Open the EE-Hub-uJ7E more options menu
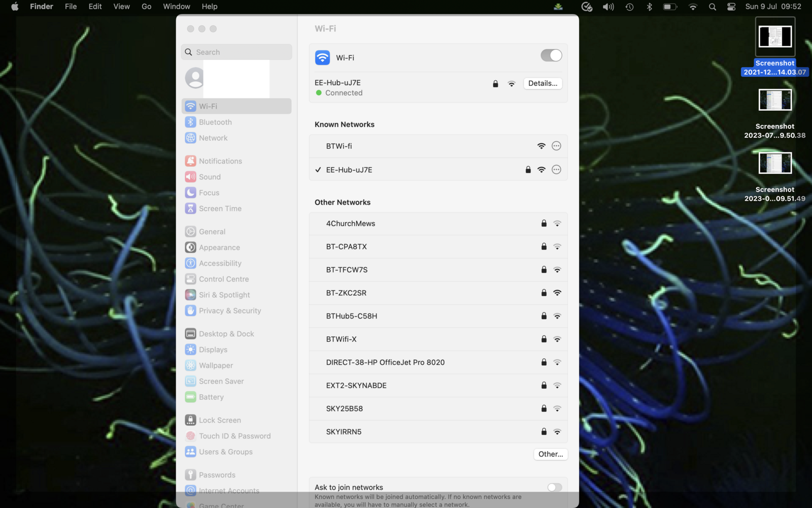Image resolution: width=812 pixels, height=508 pixels. 556,170
